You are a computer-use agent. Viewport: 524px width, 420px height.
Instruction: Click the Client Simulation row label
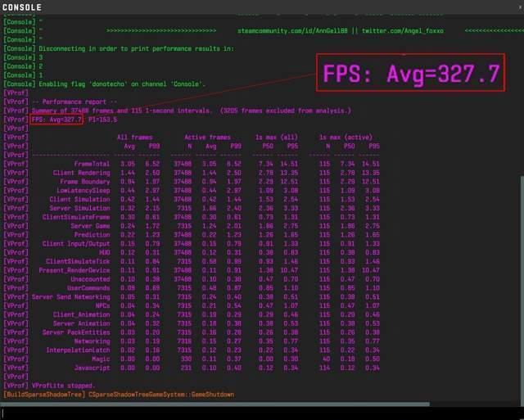click(x=79, y=199)
